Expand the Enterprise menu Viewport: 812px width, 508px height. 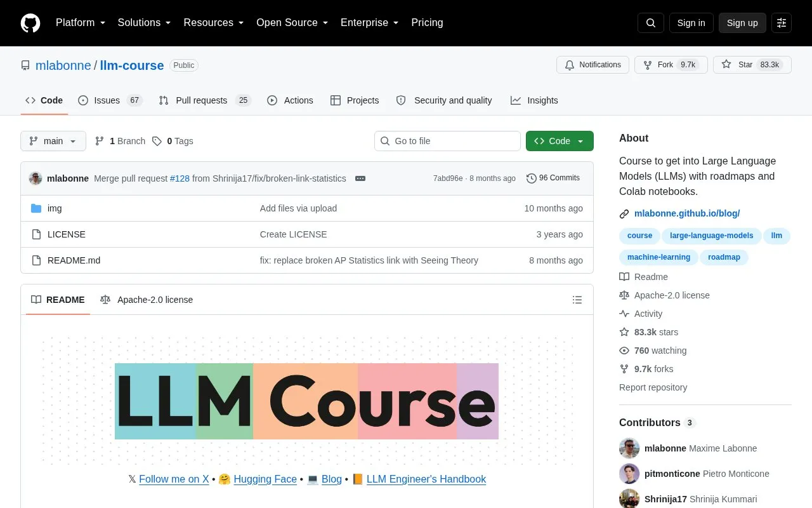(370, 23)
